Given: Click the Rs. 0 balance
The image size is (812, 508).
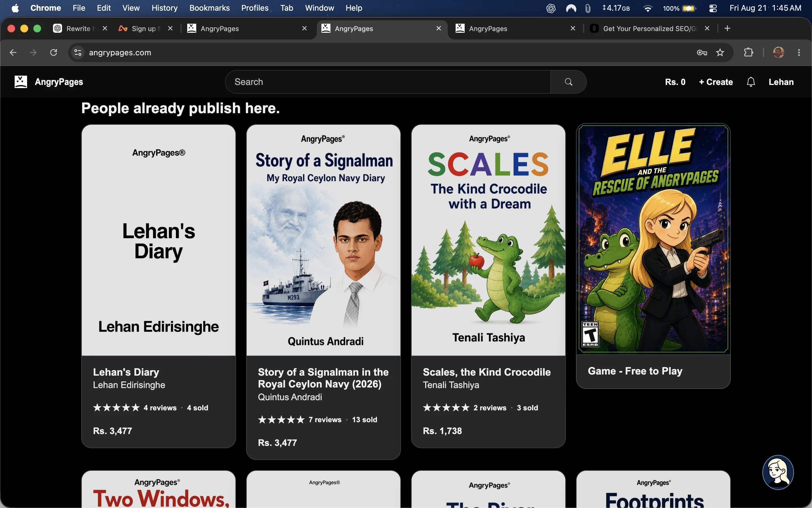Looking at the screenshot, I should pos(675,82).
